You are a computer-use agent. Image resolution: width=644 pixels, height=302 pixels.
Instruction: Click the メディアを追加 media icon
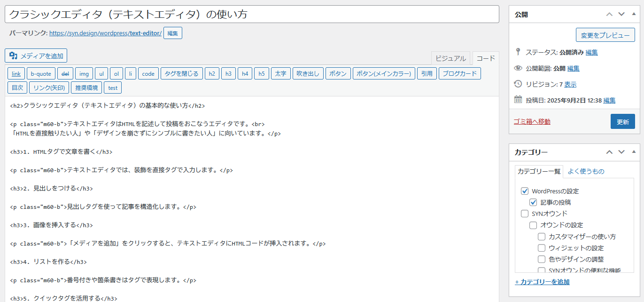(x=12, y=56)
